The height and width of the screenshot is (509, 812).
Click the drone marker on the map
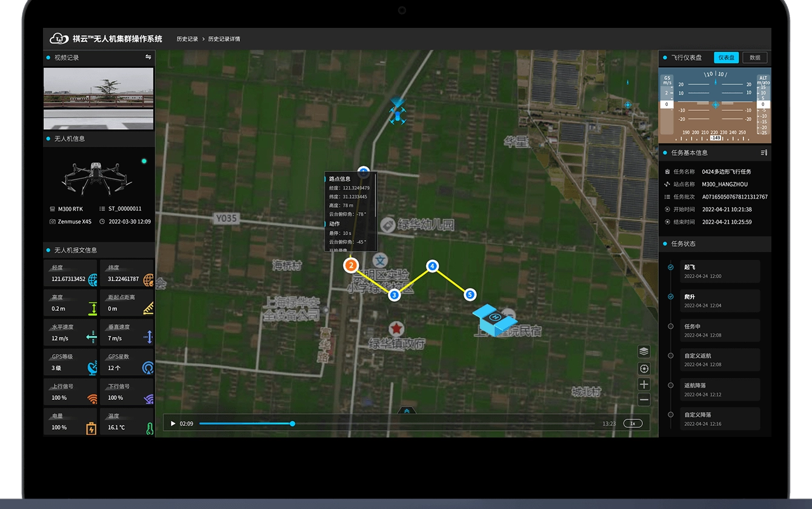click(397, 115)
